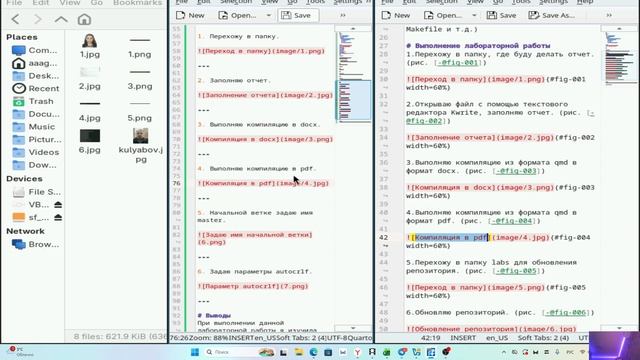Click en_US language in right status bar
The image size is (640, 360).
497,338
